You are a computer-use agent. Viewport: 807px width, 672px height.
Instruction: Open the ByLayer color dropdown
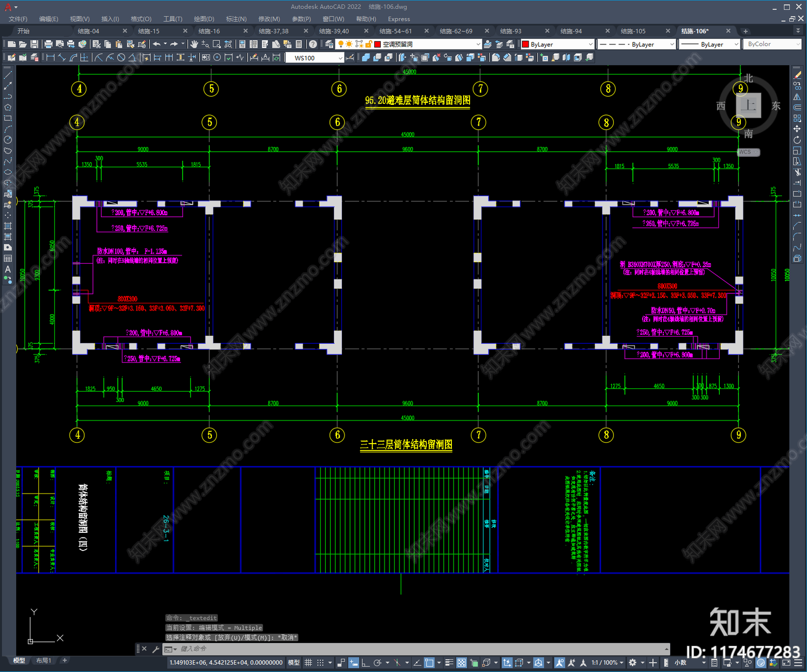coord(557,44)
